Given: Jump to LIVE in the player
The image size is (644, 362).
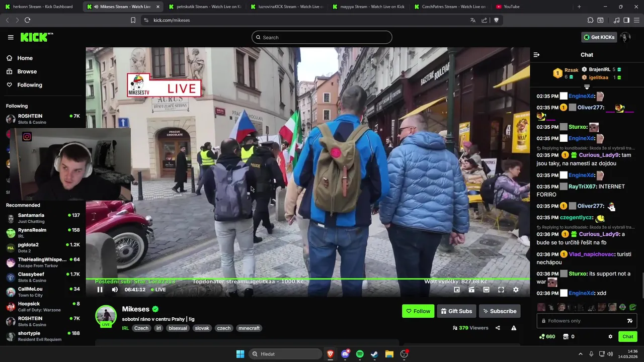Looking at the screenshot, I should [158, 290].
